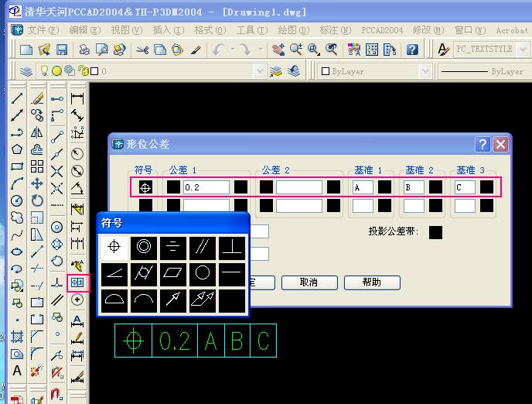Activate the Pan realtime tool
The width and height of the screenshot is (532, 404).
278,50
